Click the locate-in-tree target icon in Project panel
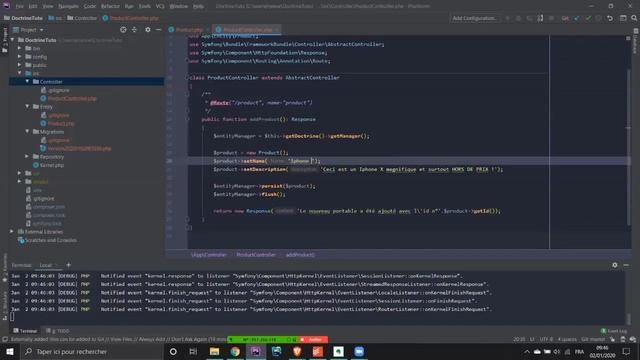This screenshot has width=640, height=360. tap(123, 30)
